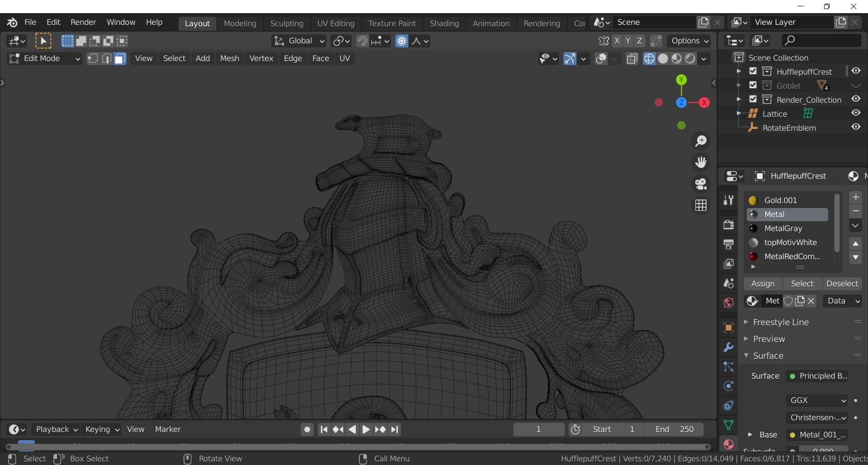Viewport: 868px width, 465px height.
Task: Enable X axis mirror
Action: coord(617,41)
